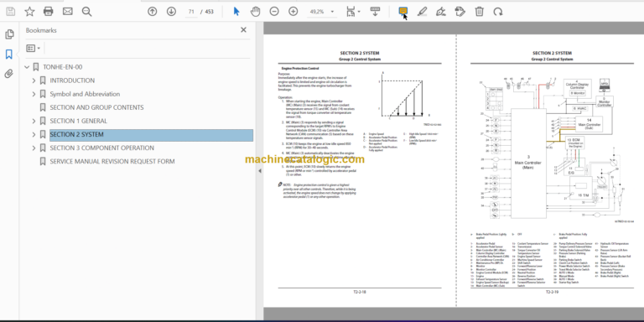Open the bookmarks options menu dropdown

34,49
